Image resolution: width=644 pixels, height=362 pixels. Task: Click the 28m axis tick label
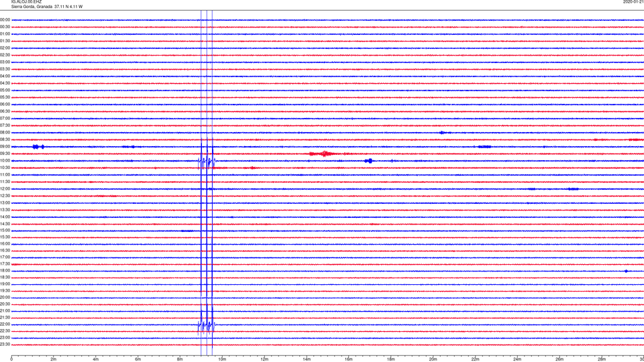click(x=602, y=359)
